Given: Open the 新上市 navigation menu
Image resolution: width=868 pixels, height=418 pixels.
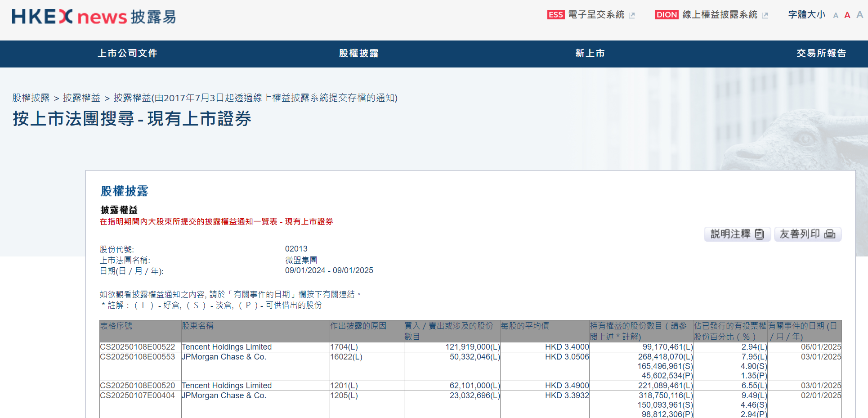Looking at the screenshot, I should (590, 54).
